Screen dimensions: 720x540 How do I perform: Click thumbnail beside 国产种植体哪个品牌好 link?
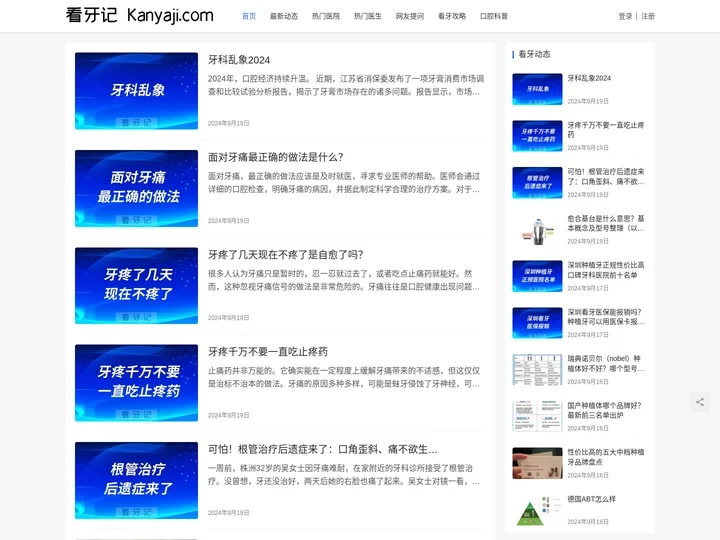coord(537,416)
